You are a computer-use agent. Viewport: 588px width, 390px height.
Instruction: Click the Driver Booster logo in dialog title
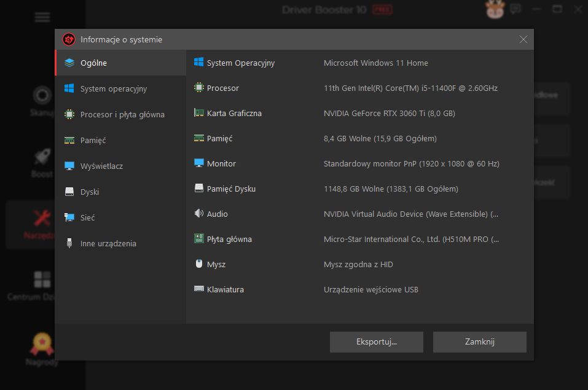click(69, 39)
